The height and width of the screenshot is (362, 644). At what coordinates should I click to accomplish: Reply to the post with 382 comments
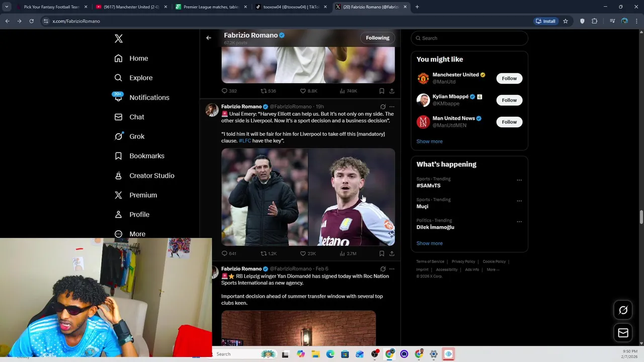[x=229, y=91]
